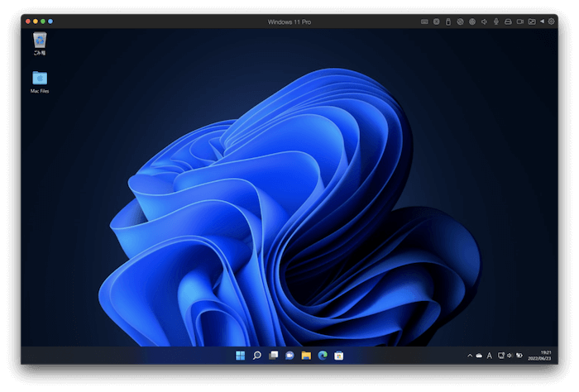
Task: Click the disabled network sharing icon in title bar
Action: click(460, 22)
